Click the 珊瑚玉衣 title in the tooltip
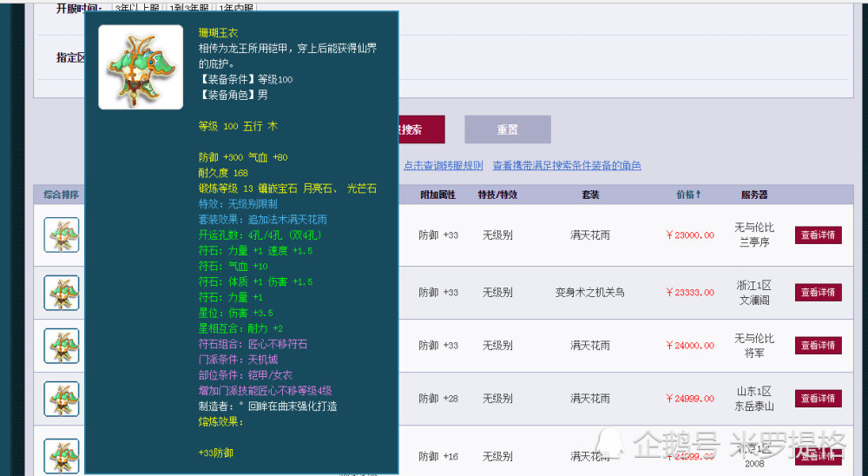The width and height of the screenshot is (868, 476). tap(218, 33)
